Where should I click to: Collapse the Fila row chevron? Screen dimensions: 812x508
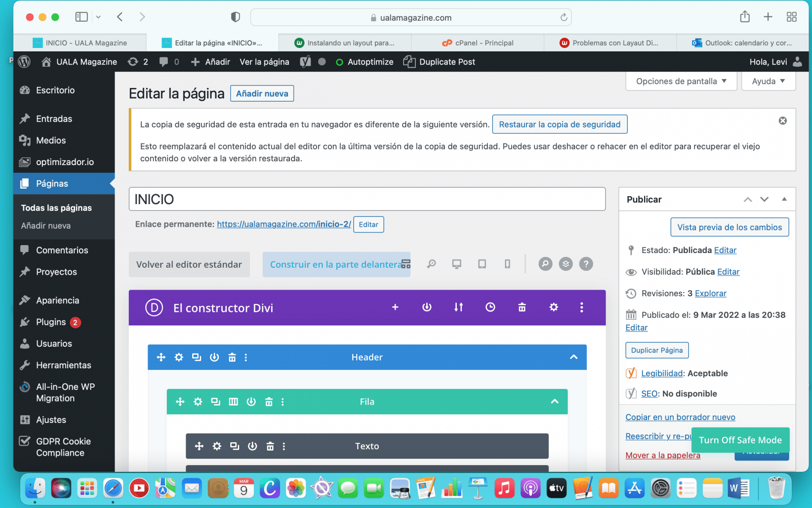pos(555,402)
